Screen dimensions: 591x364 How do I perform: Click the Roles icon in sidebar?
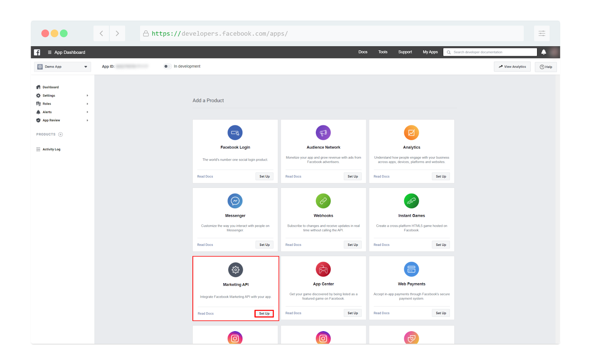pos(38,104)
